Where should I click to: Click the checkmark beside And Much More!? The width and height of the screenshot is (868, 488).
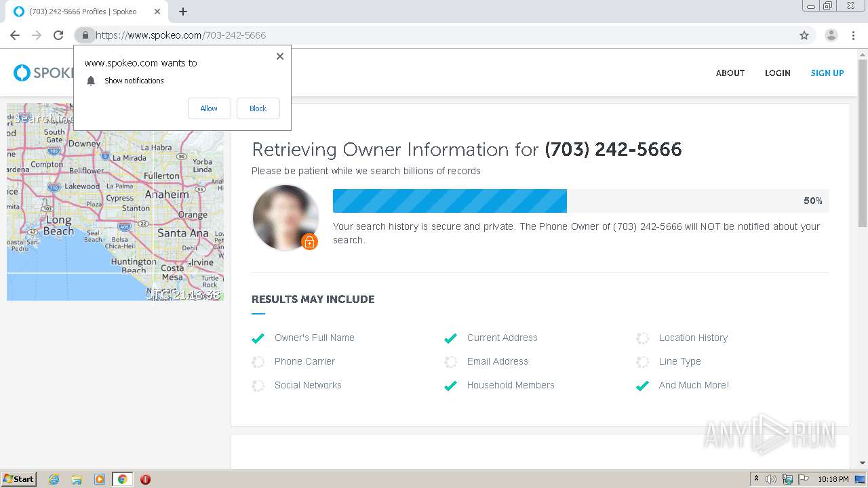pos(642,386)
